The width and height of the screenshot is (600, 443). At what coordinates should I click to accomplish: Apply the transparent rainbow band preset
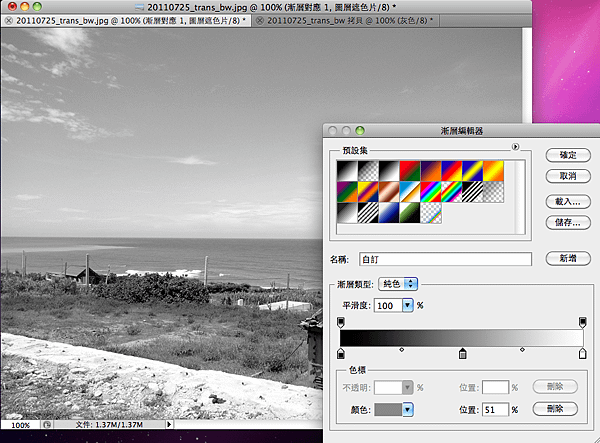[x=452, y=192]
